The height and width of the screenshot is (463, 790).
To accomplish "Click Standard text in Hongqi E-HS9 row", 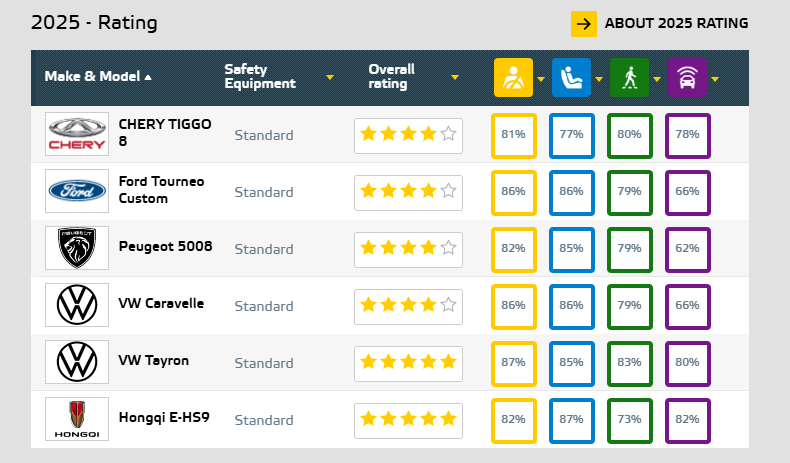I will (264, 420).
